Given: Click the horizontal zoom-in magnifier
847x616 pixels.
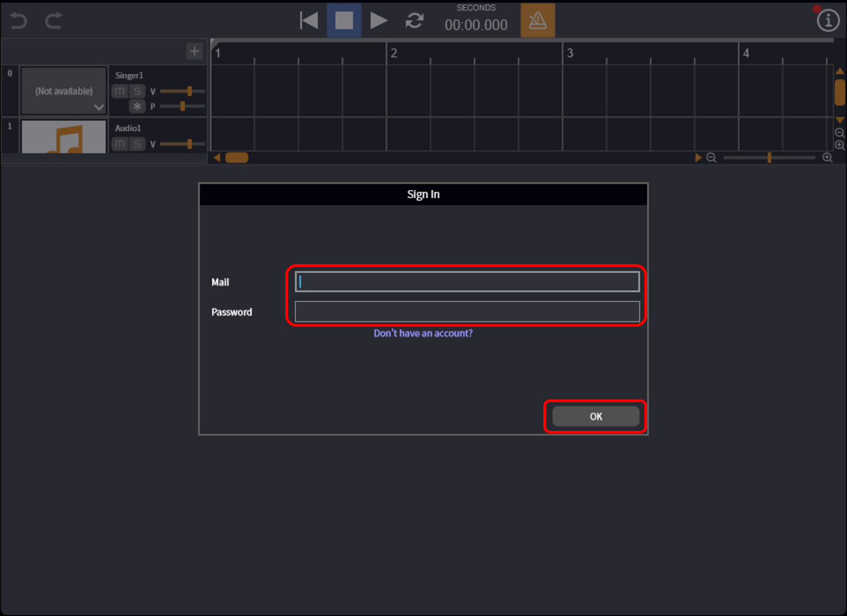Looking at the screenshot, I should click(x=827, y=157).
